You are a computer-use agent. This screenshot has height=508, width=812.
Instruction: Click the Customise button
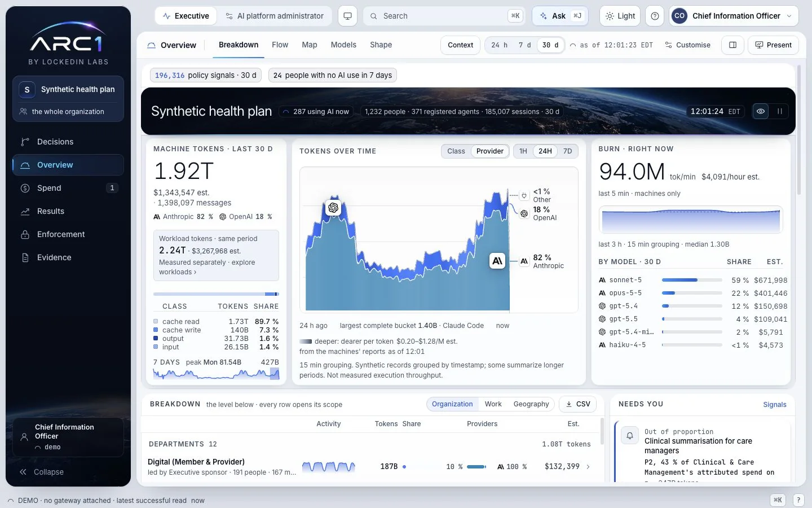[x=687, y=45]
